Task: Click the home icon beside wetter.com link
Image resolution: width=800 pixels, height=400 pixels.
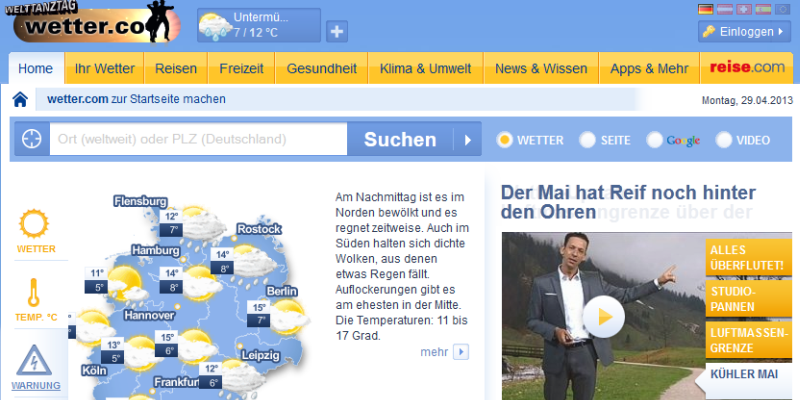Action: [x=20, y=99]
